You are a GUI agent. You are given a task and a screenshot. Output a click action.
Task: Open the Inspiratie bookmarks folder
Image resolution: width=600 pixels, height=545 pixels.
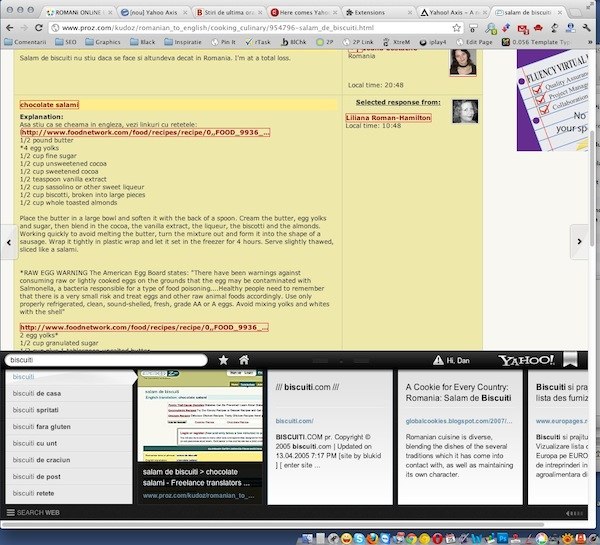183,42
